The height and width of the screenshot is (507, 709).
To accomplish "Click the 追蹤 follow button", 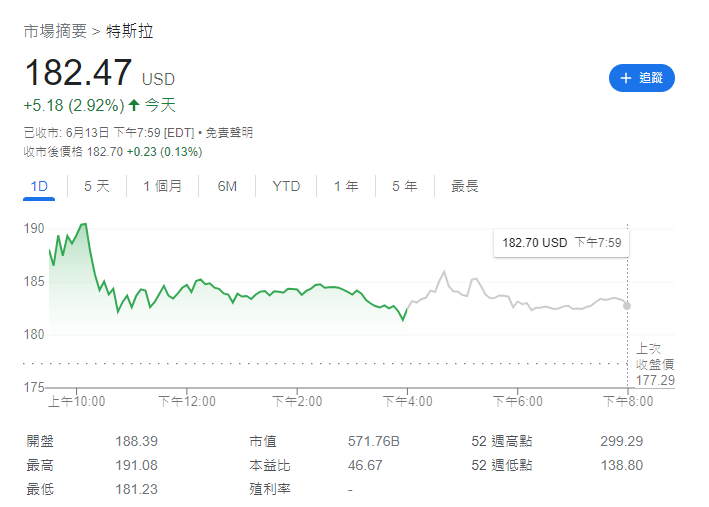I will 641,78.
